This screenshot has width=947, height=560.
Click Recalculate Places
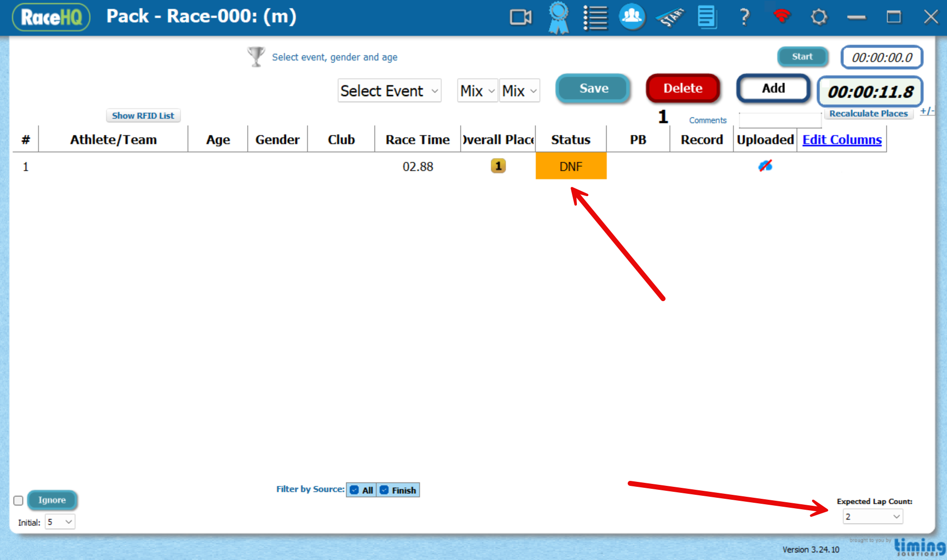pyautogui.click(x=869, y=113)
